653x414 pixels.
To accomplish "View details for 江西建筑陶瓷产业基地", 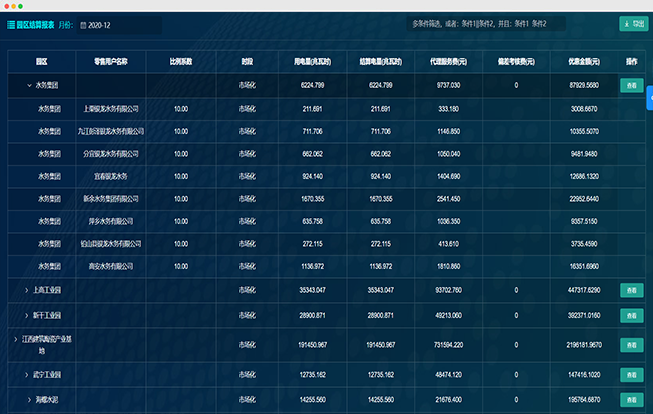I will point(630,345).
